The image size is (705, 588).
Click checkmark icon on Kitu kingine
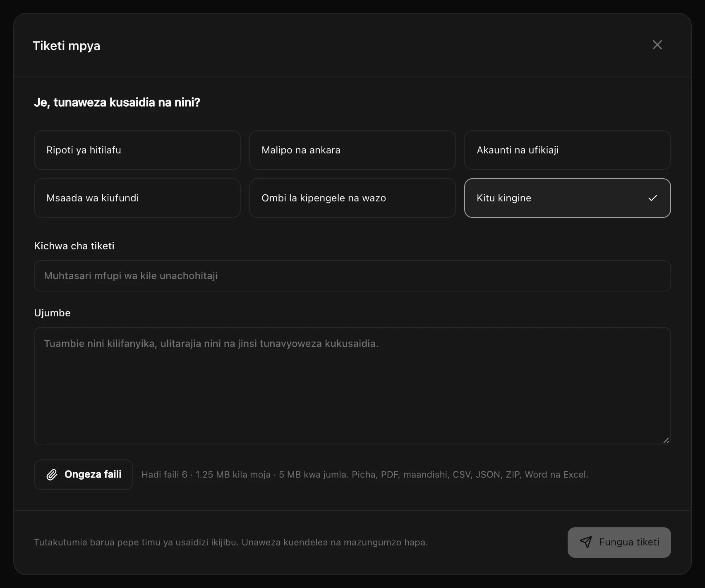[652, 198]
